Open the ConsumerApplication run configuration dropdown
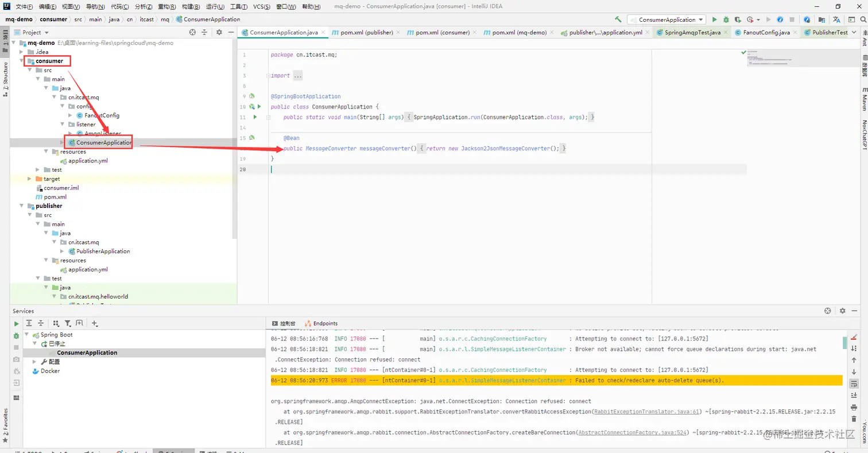Image resolution: width=868 pixels, height=453 pixels. pyautogui.click(x=668, y=20)
